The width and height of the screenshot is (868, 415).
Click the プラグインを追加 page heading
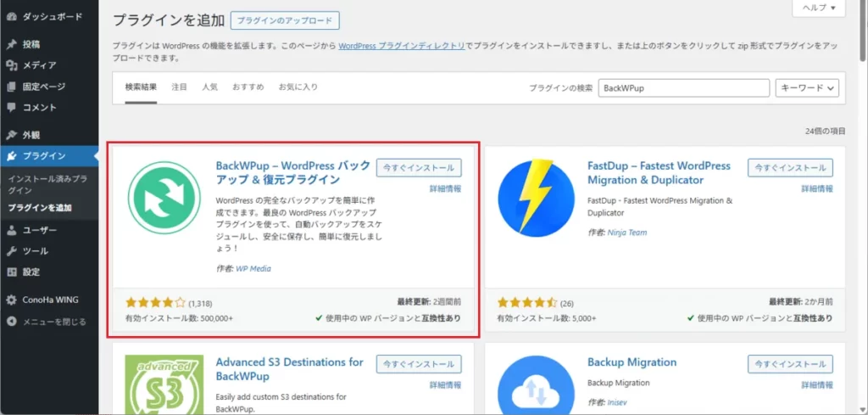169,20
